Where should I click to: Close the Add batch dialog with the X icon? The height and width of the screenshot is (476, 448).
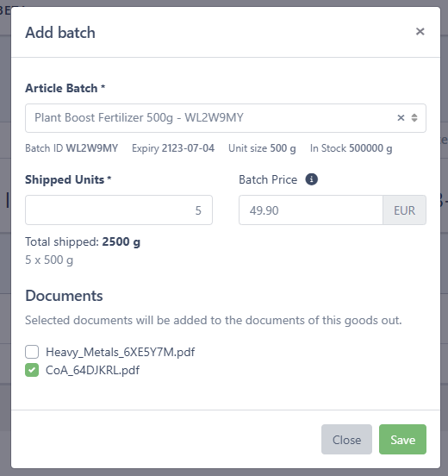pyautogui.click(x=420, y=32)
